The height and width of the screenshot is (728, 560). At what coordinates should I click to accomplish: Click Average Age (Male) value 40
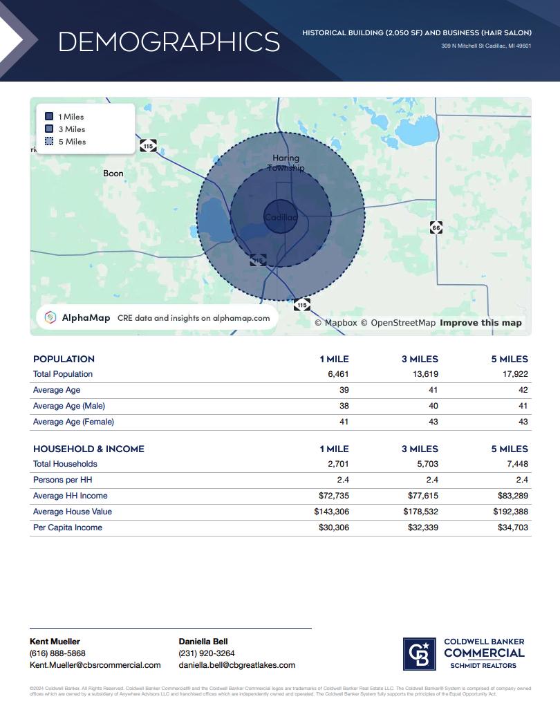(433, 406)
